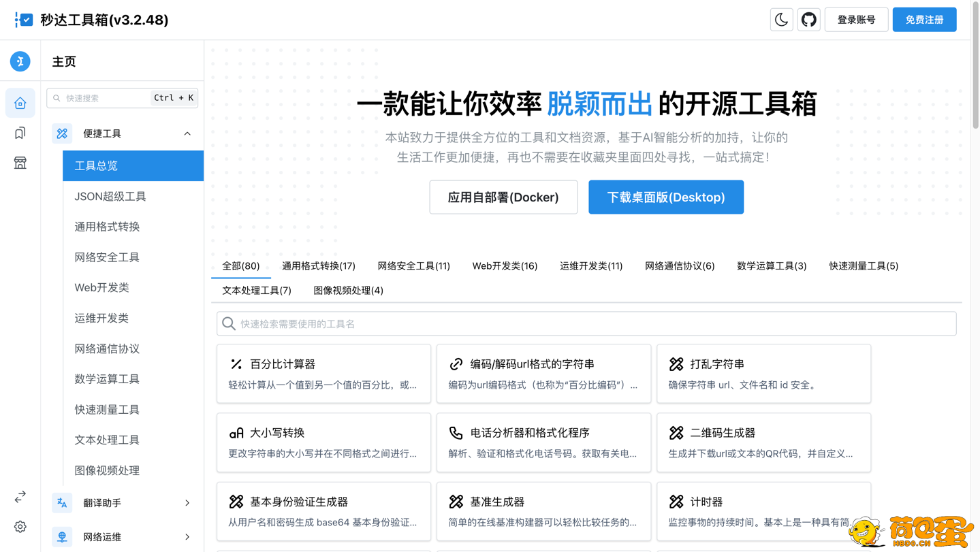Open settings gear in left rail
980x552 pixels.
coord(20,527)
